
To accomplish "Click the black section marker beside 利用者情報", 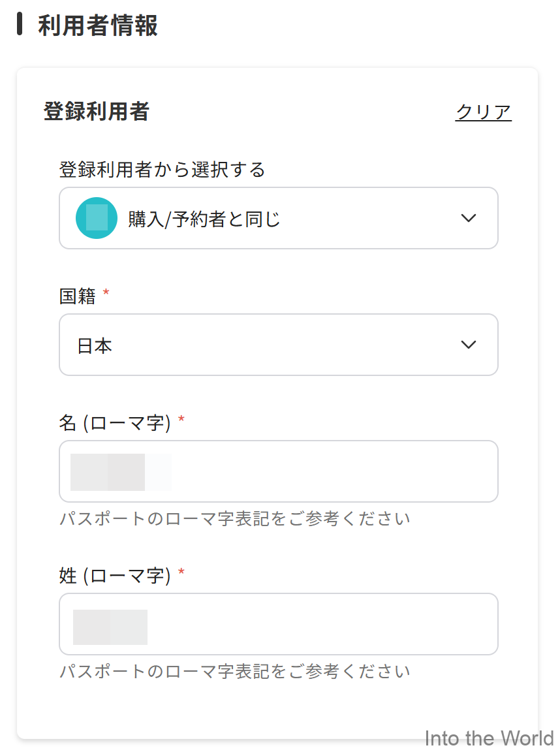I will tap(21, 26).
